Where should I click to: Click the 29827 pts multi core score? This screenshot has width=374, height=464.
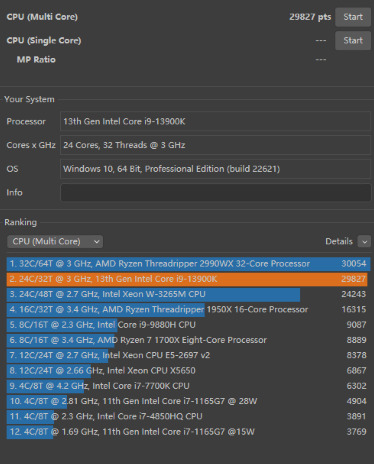click(310, 17)
